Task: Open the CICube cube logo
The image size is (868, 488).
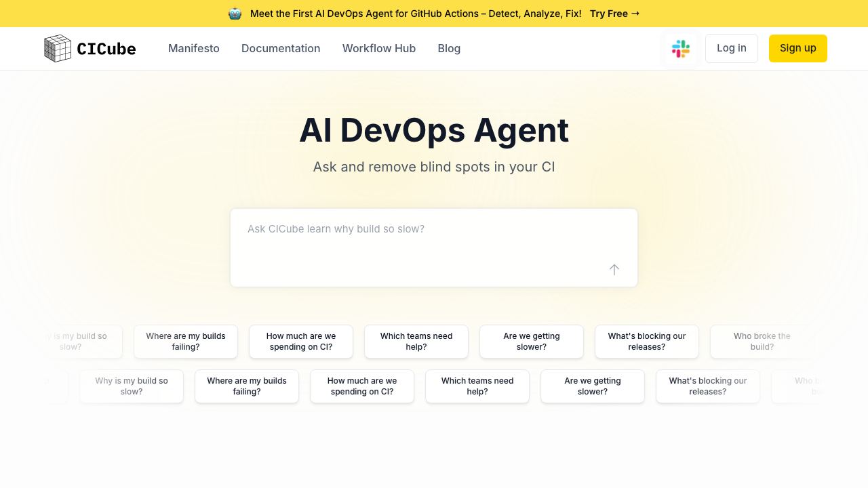Action: [x=90, y=48]
